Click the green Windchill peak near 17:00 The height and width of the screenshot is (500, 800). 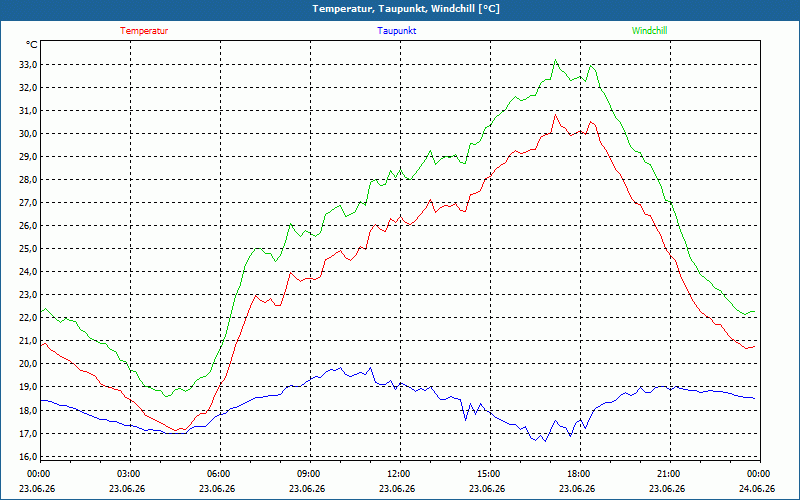556,60
